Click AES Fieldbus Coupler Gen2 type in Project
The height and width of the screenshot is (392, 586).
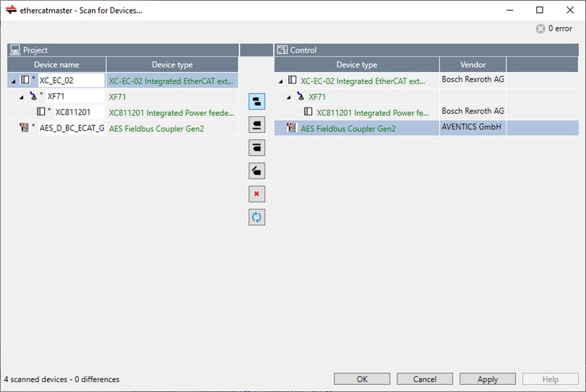(x=157, y=128)
